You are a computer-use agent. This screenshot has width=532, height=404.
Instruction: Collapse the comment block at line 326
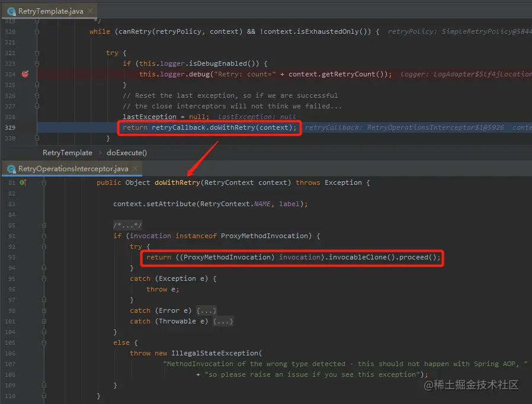[x=37, y=95]
